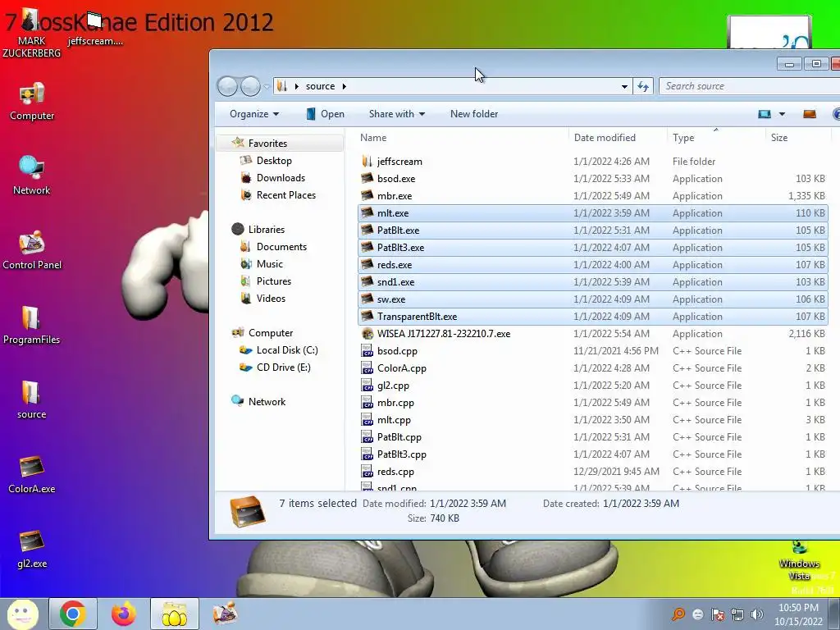This screenshot has height=630, width=840.
Task: Open the change view options dropdown arrow
Action: click(x=782, y=114)
